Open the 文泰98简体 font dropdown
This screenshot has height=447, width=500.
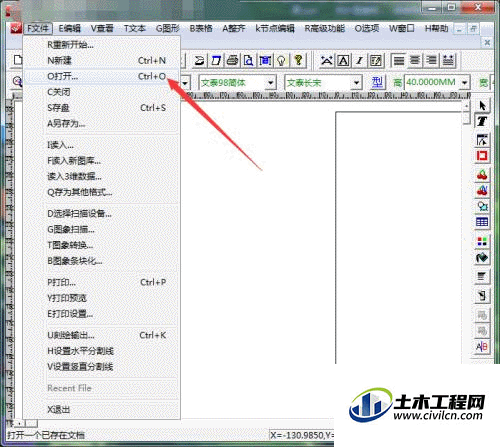(x=271, y=82)
